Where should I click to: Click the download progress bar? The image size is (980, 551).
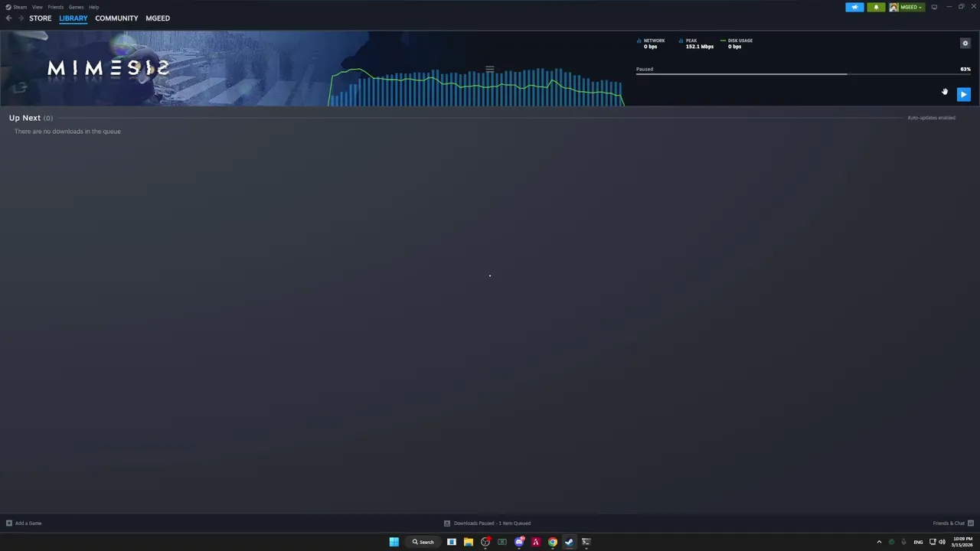[x=803, y=74]
